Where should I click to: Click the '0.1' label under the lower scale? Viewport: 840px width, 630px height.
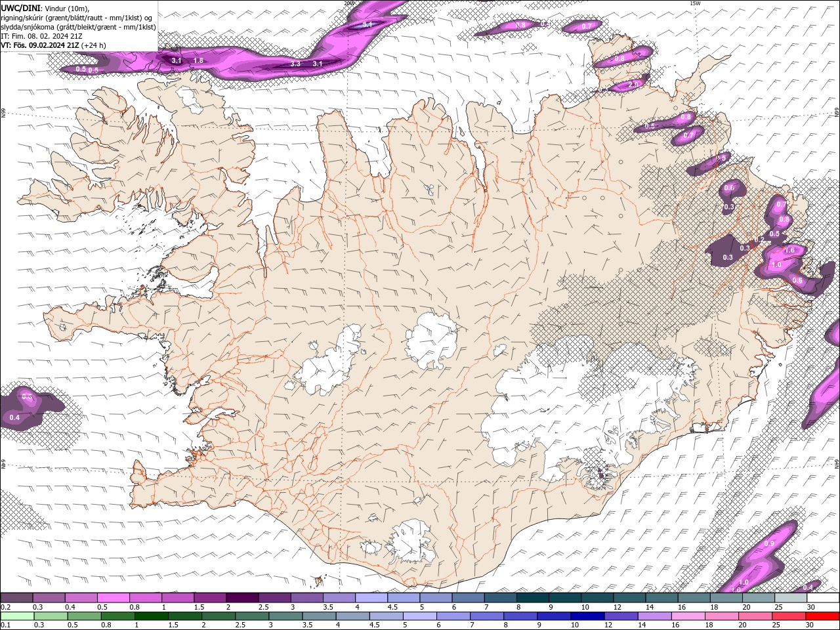point(5,625)
